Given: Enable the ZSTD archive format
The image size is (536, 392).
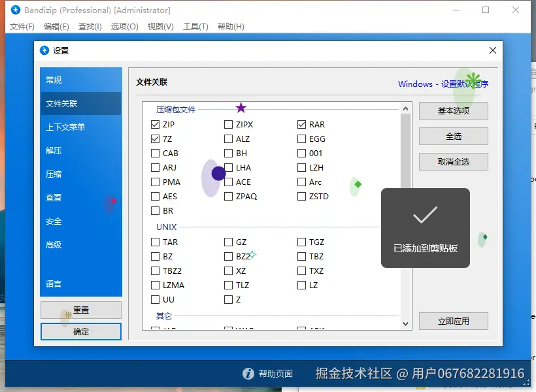Looking at the screenshot, I should coord(300,196).
